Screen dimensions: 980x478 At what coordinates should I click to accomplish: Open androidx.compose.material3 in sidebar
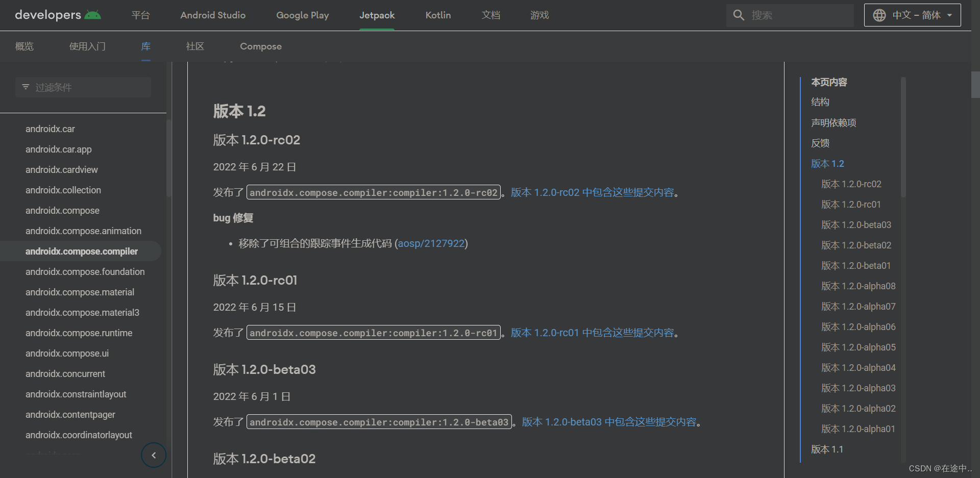point(82,313)
